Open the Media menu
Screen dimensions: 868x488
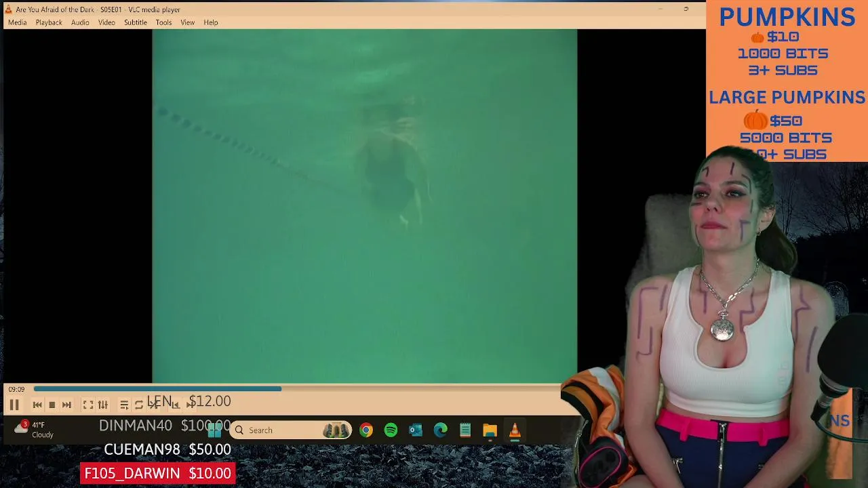(17, 22)
